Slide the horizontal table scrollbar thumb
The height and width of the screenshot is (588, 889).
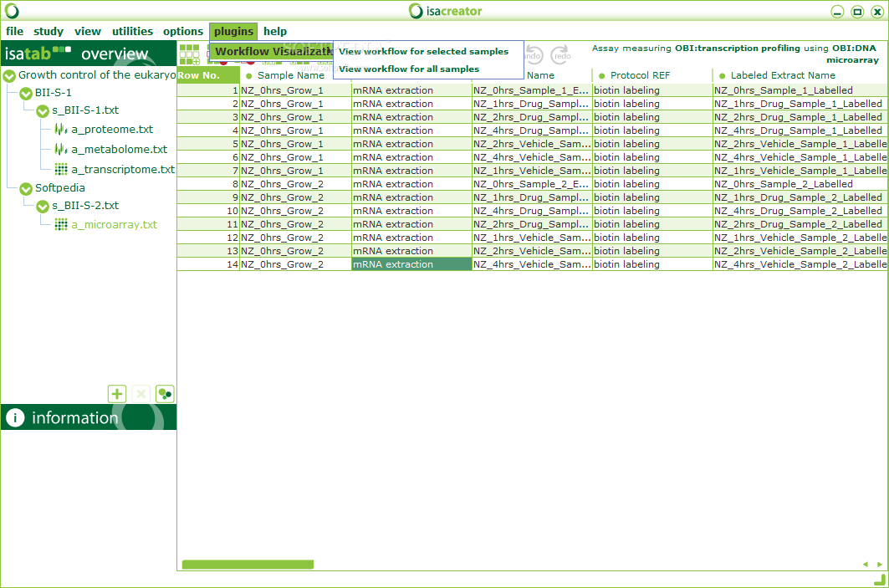[x=248, y=565]
